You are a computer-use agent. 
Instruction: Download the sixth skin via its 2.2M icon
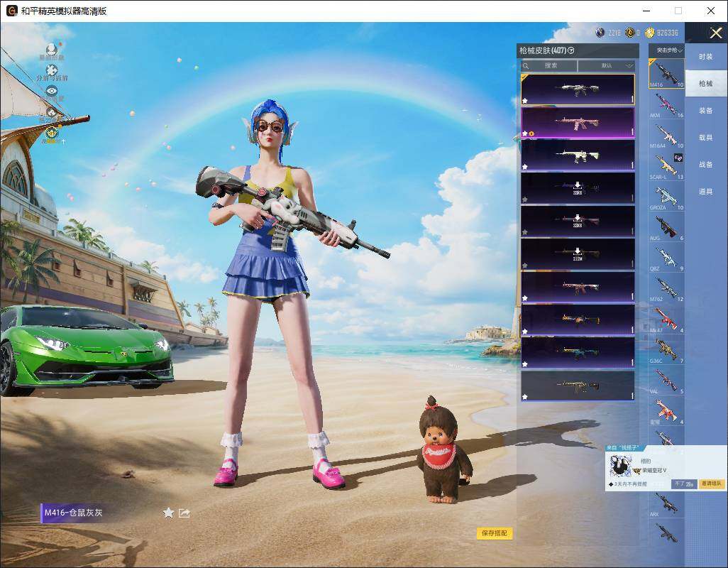pyautogui.click(x=578, y=253)
